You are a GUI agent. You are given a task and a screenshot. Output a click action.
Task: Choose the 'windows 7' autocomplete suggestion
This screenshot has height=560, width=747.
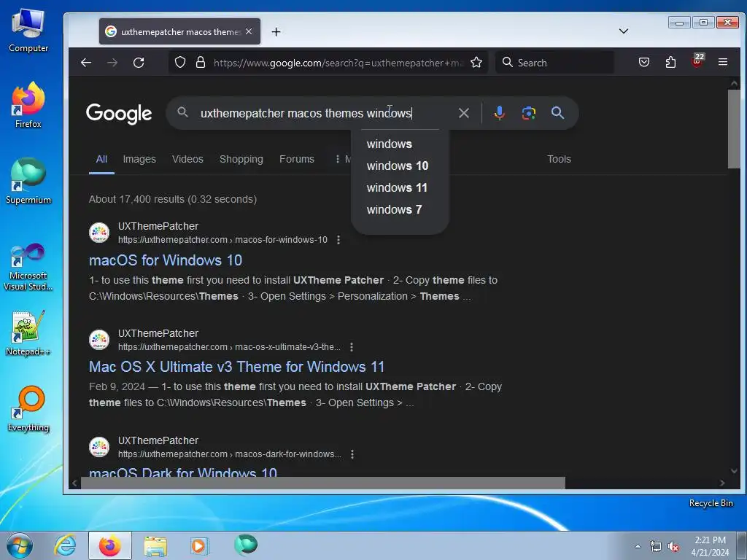pos(394,209)
